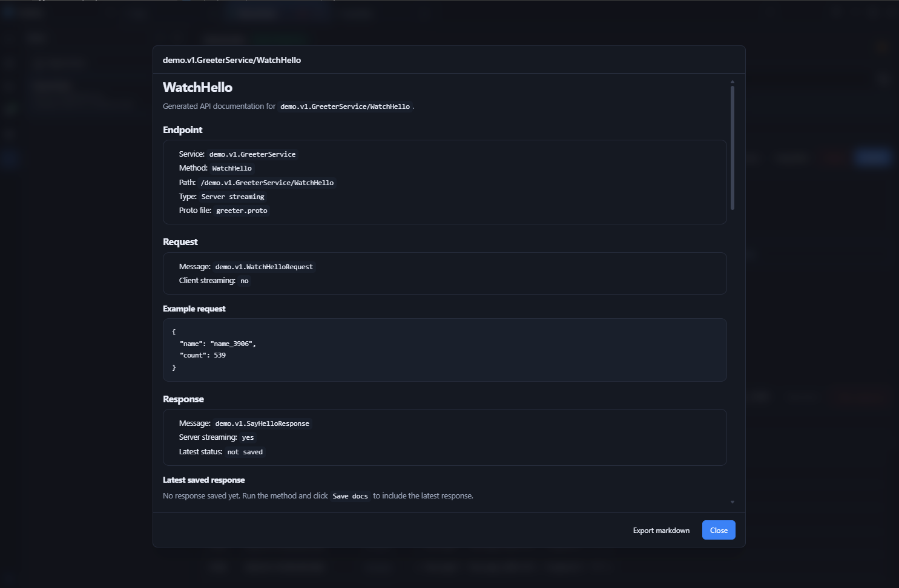Click the WatchHello heading
The height and width of the screenshot is (588, 899).
tap(197, 87)
